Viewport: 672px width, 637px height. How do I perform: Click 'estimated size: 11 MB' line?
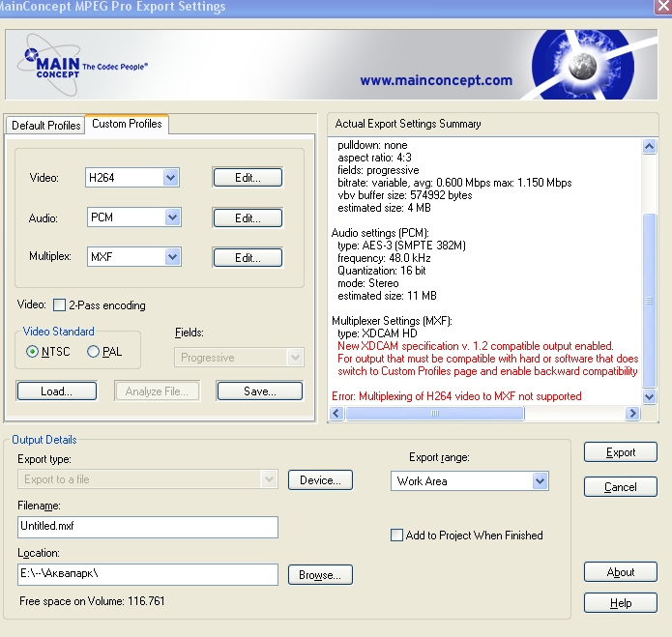pyautogui.click(x=387, y=296)
